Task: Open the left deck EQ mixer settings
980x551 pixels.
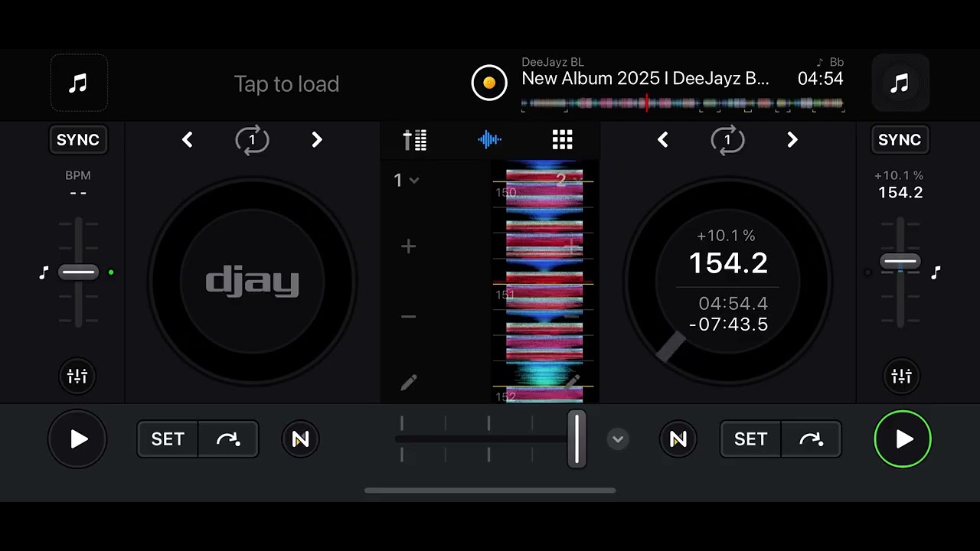Action: [x=77, y=377]
